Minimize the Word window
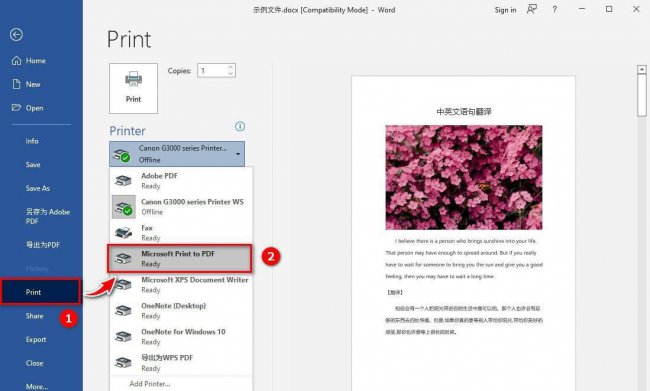 [582, 9]
